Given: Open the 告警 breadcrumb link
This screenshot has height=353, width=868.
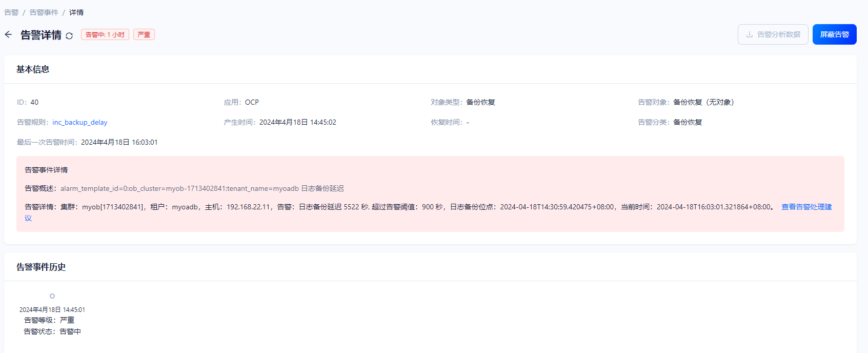Looking at the screenshot, I should point(11,12).
